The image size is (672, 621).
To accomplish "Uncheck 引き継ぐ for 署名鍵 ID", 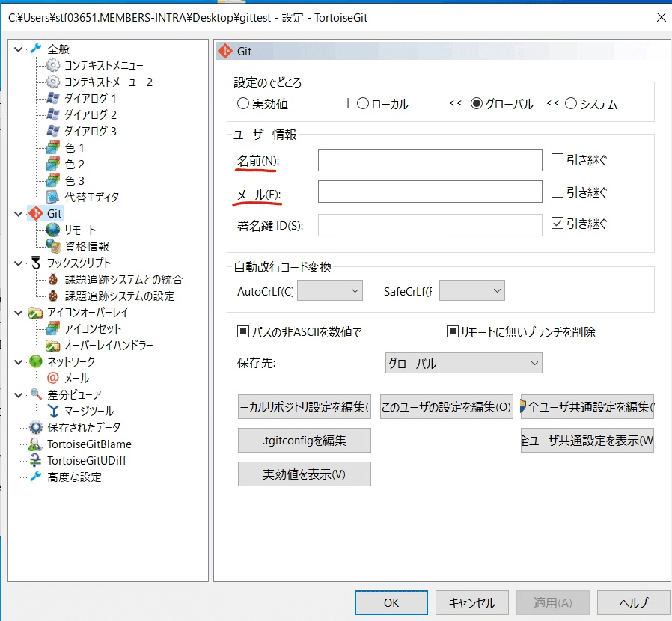I will click(558, 223).
